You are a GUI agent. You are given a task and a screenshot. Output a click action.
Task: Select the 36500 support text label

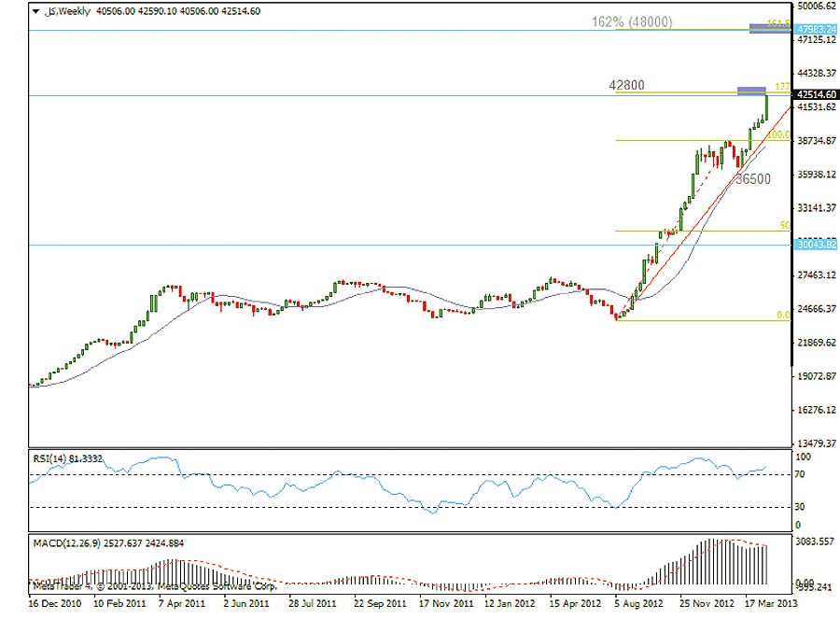point(752,179)
